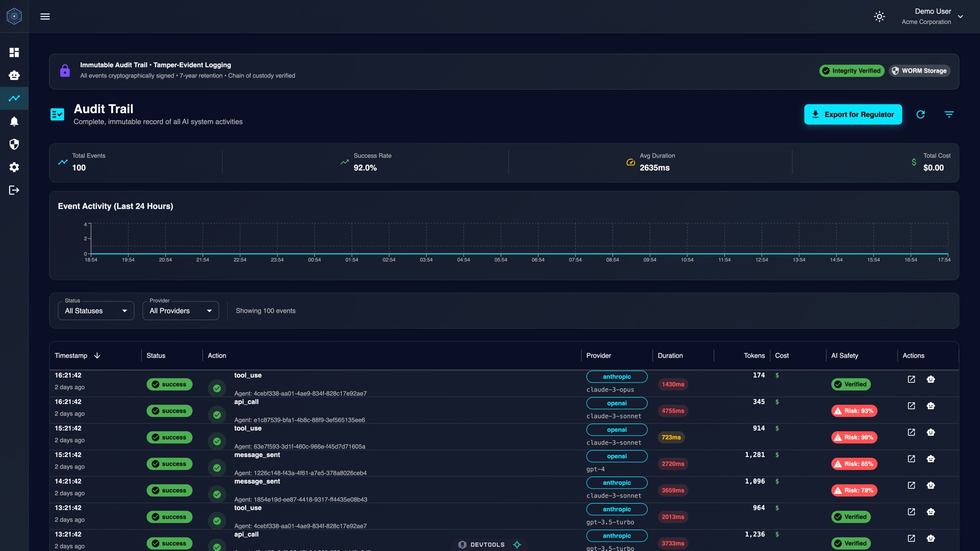The width and height of the screenshot is (980, 551).
Task: Open the agents robot sidebar icon
Action: tap(14, 76)
